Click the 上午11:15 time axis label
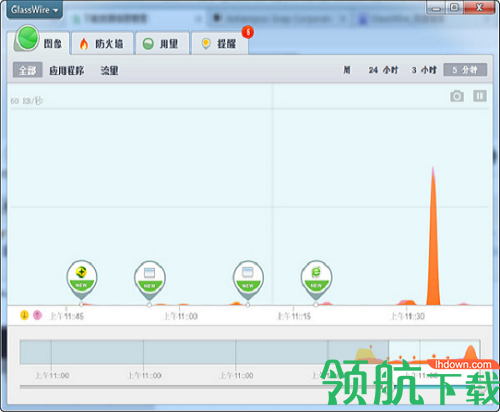 coord(294,316)
